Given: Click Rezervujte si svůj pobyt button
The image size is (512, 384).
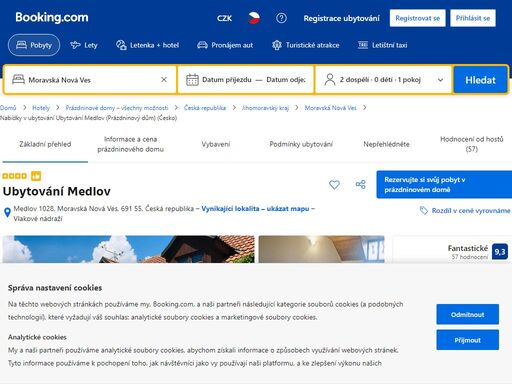Looking at the screenshot, I should (444, 184).
